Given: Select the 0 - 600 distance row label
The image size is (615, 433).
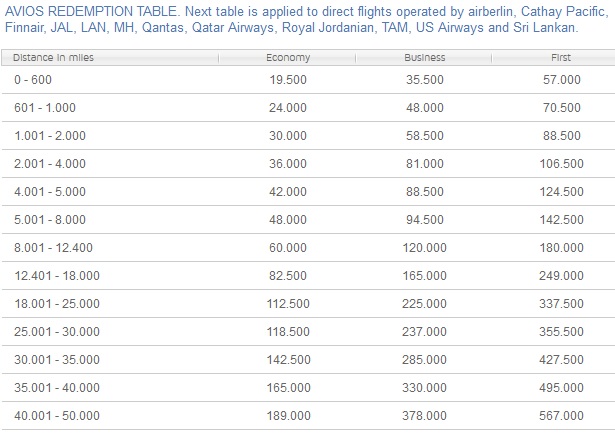Looking at the screenshot, I should tap(34, 78).
